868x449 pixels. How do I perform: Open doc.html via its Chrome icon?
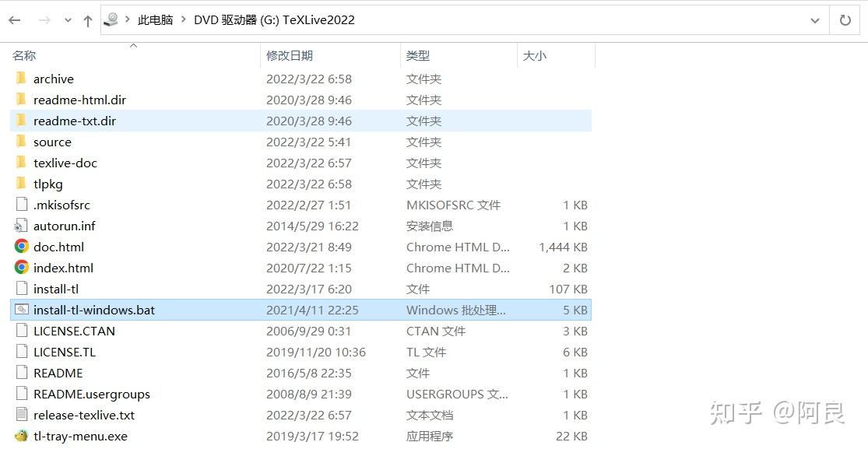(20, 247)
